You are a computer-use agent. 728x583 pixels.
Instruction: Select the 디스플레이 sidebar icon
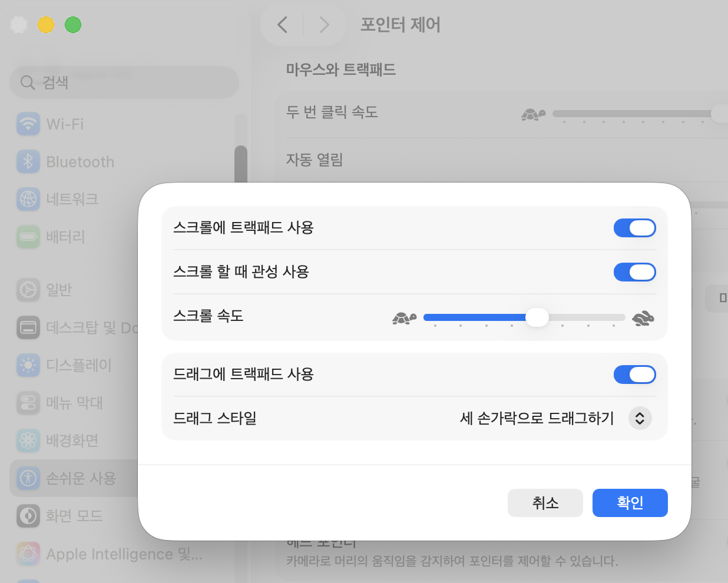(28, 365)
